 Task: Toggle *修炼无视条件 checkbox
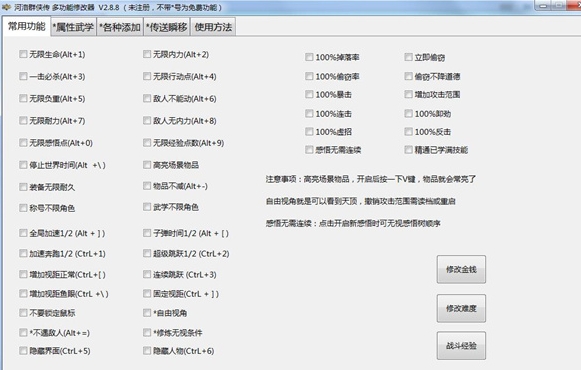(x=147, y=333)
